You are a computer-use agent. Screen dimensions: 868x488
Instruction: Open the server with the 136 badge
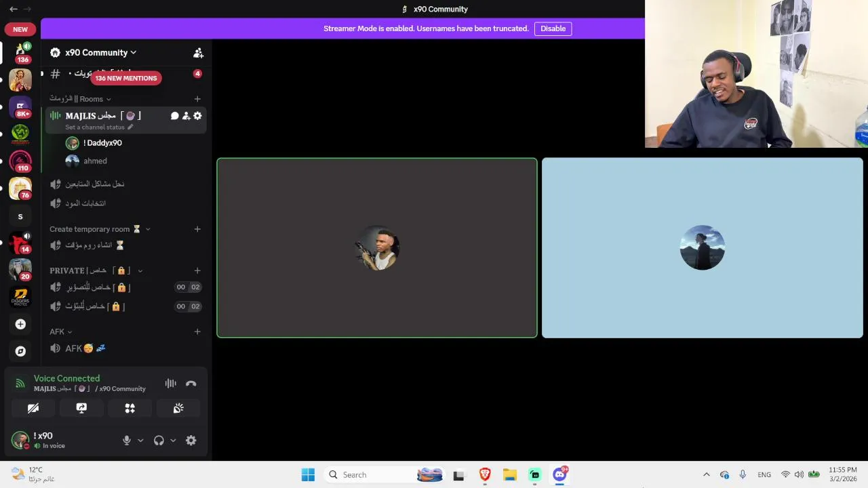[20, 52]
